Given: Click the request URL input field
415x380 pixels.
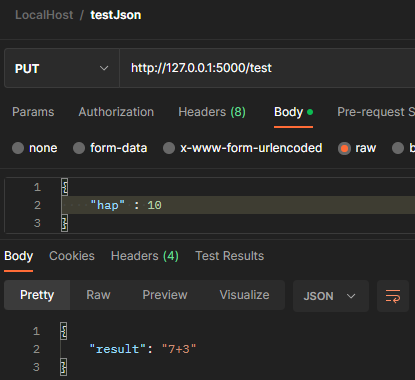Looking at the screenshot, I should pos(267,68).
